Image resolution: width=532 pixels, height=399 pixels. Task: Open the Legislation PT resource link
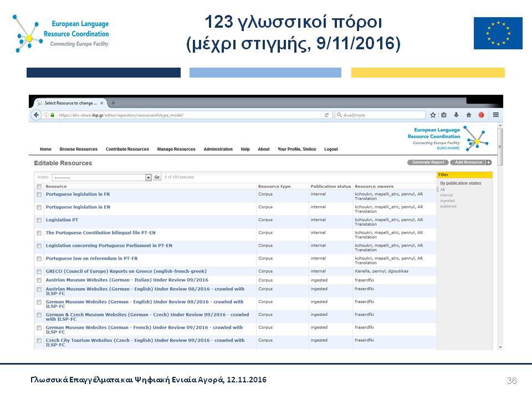[62, 220]
